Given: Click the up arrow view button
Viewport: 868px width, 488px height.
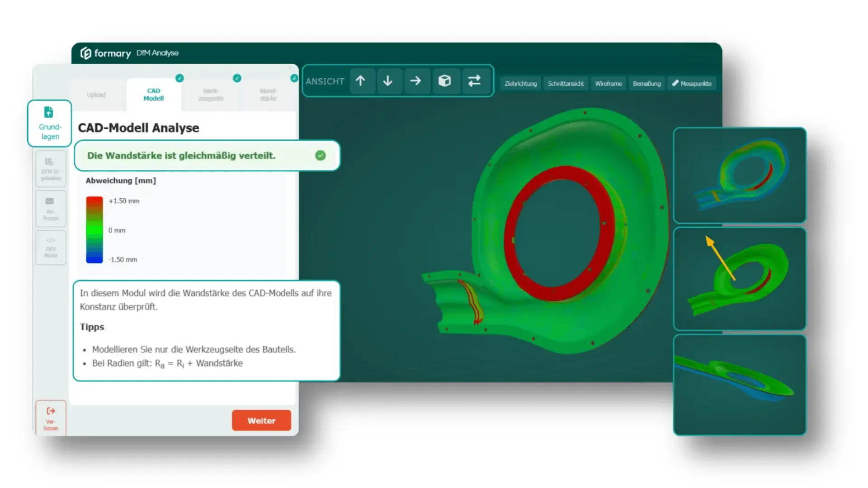Looking at the screenshot, I should click(361, 81).
